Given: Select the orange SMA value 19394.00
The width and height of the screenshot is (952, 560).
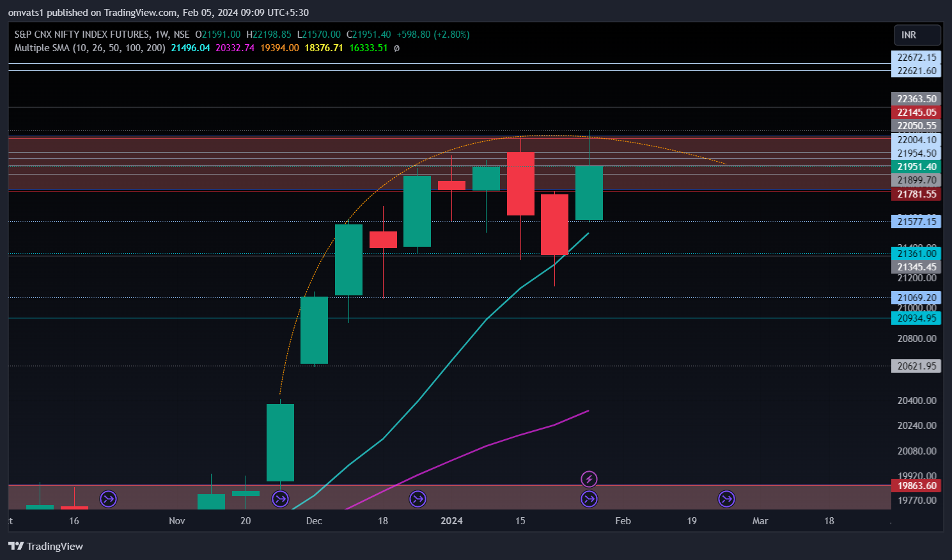Looking at the screenshot, I should click(279, 48).
